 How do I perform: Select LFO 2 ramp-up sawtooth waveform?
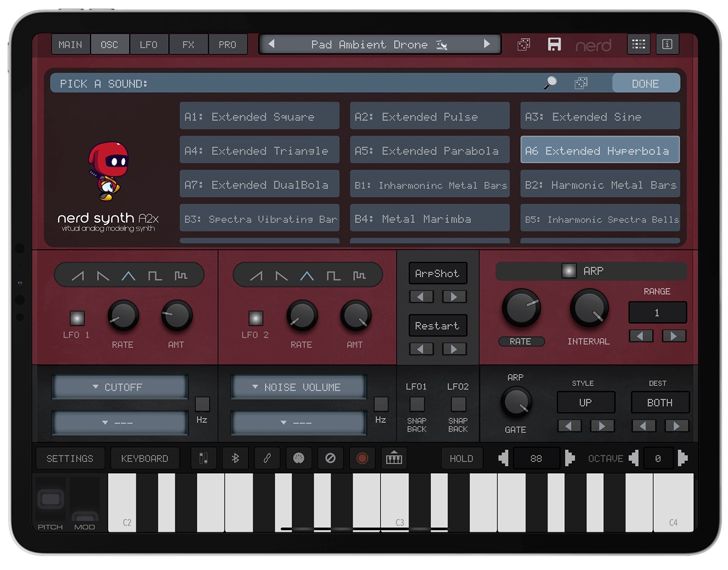256,276
